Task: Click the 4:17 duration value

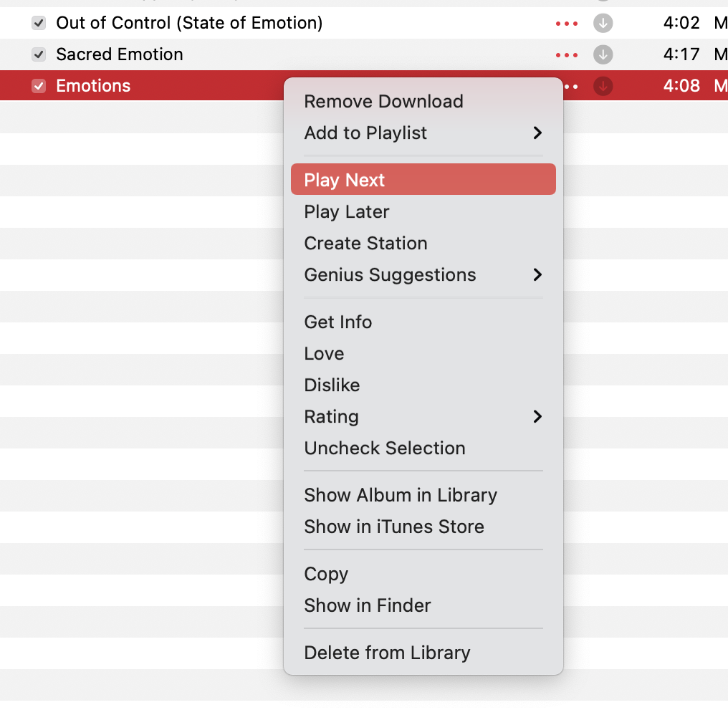Action: (681, 54)
